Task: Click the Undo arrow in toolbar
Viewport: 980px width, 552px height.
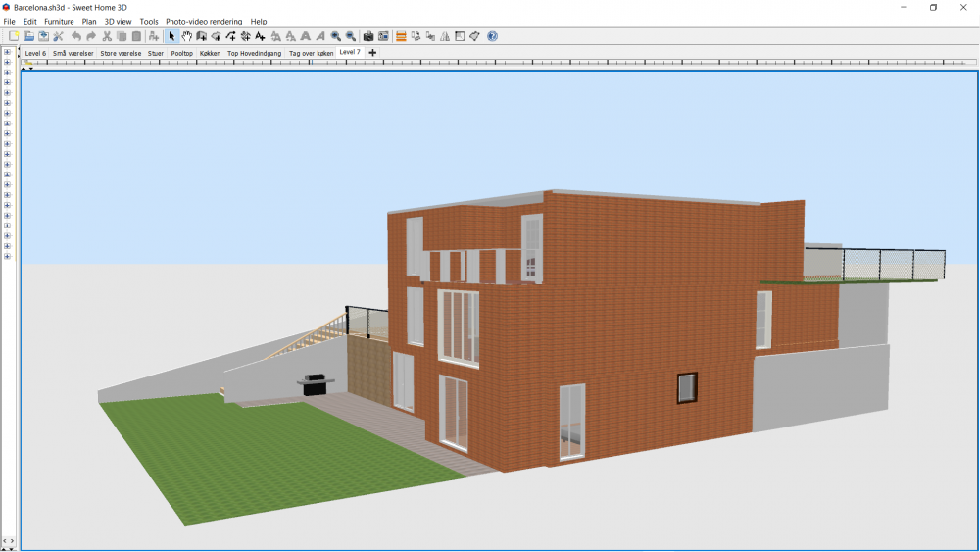Action: [x=76, y=36]
